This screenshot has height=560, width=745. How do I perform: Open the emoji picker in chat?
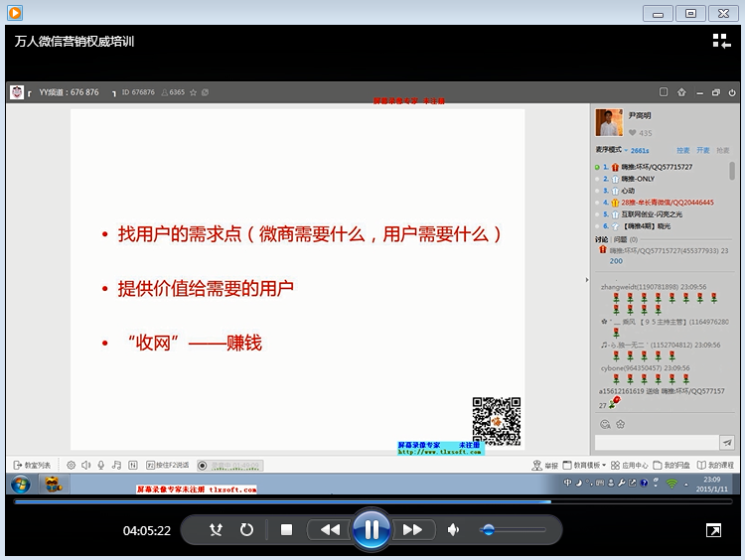[604, 424]
